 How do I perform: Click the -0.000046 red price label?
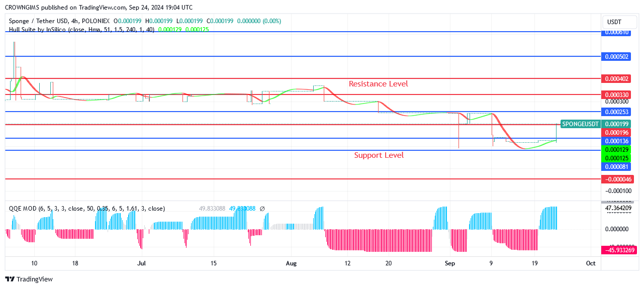click(x=617, y=179)
